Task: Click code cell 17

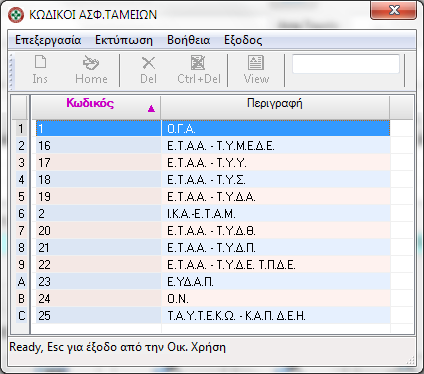Action: pyautogui.click(x=98, y=163)
